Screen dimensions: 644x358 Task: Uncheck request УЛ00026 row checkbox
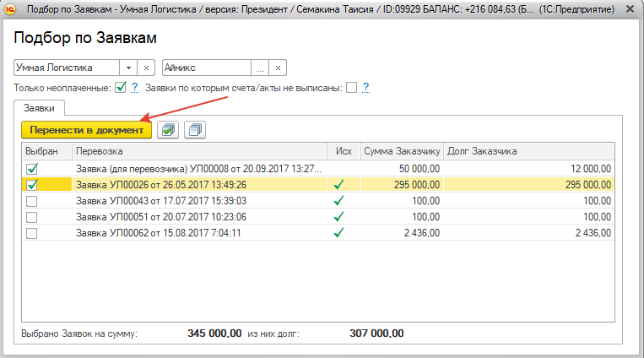pos(31,185)
